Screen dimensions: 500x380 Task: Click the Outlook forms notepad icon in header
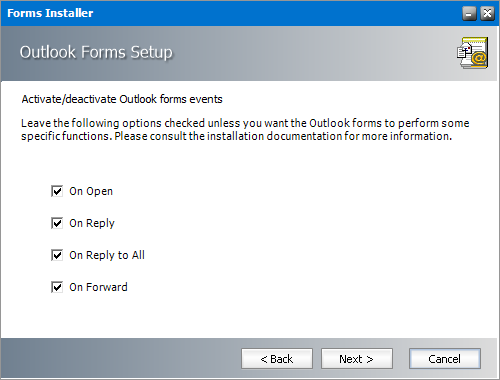[x=473, y=53]
